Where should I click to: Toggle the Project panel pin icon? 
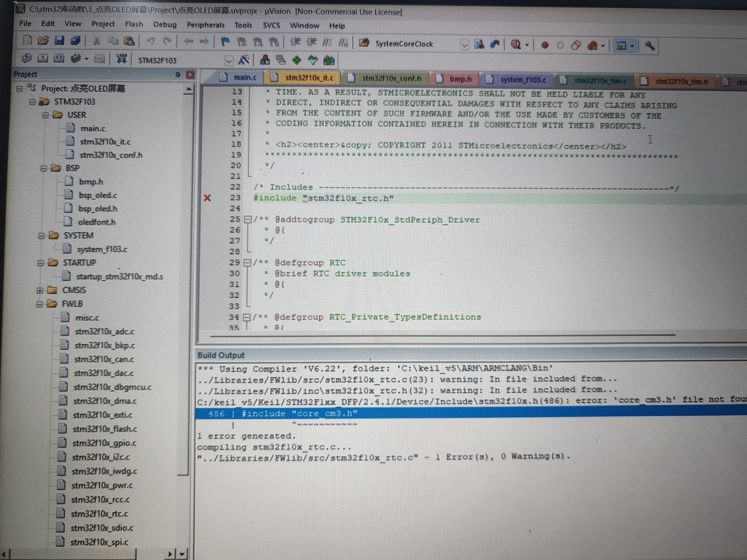pos(178,75)
